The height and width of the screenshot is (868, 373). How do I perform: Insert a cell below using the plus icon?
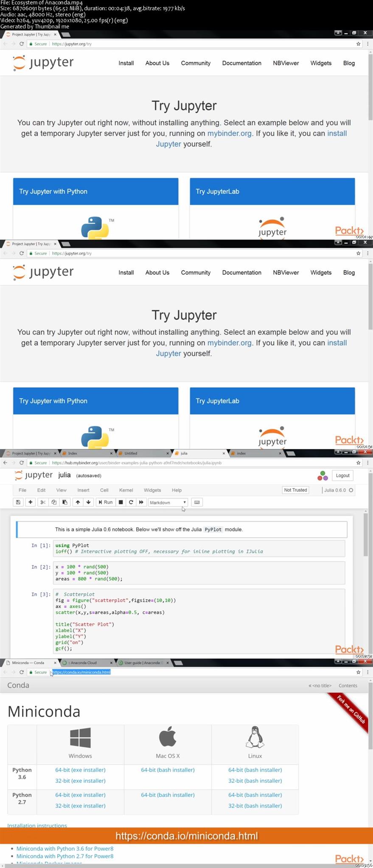(31, 502)
